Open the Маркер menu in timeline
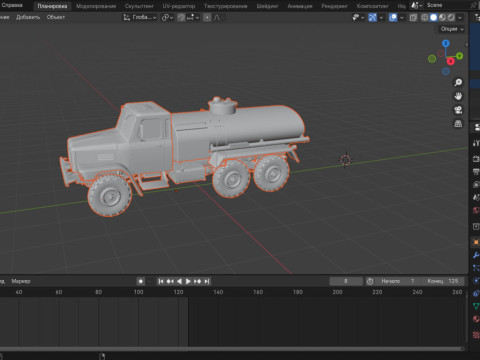480x360 pixels. 21,281
